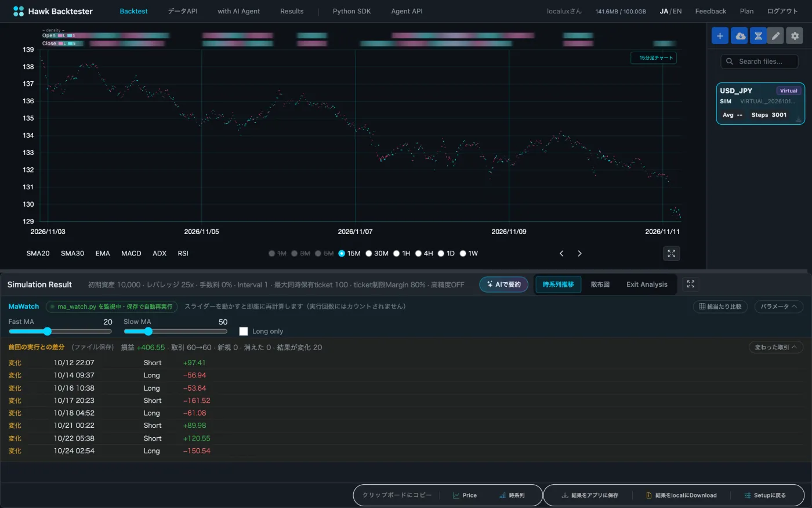Open the 散布図 tab
Image resolution: width=812 pixels, height=508 pixels.
coord(600,284)
